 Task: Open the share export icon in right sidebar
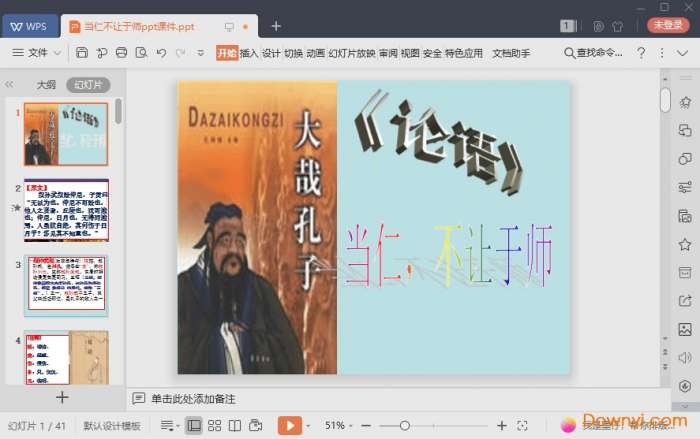[x=685, y=301]
